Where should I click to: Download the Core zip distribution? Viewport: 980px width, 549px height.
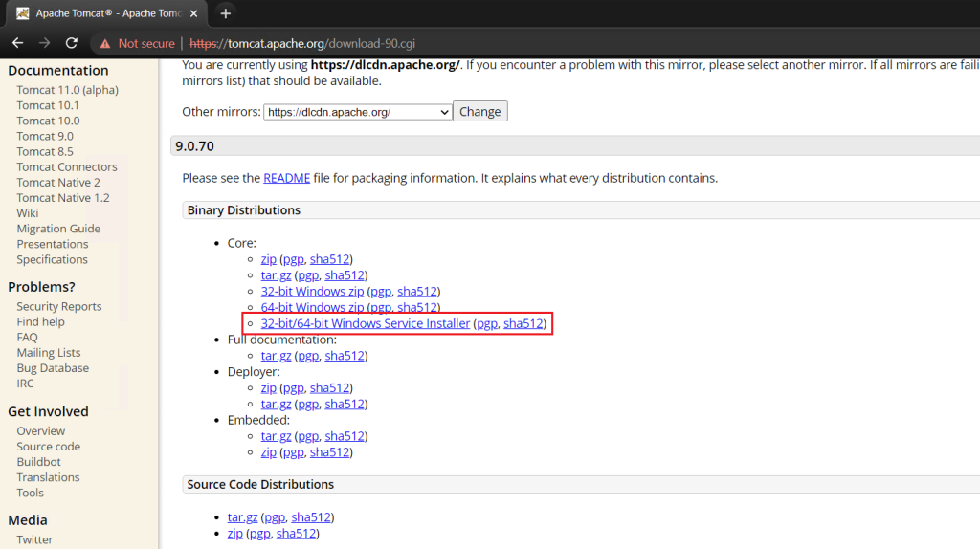pyautogui.click(x=268, y=259)
